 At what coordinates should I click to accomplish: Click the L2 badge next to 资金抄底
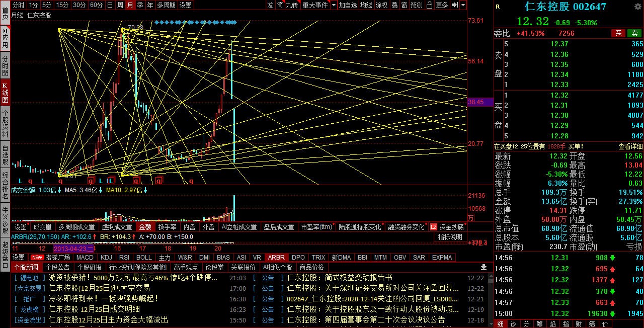tap(434, 227)
